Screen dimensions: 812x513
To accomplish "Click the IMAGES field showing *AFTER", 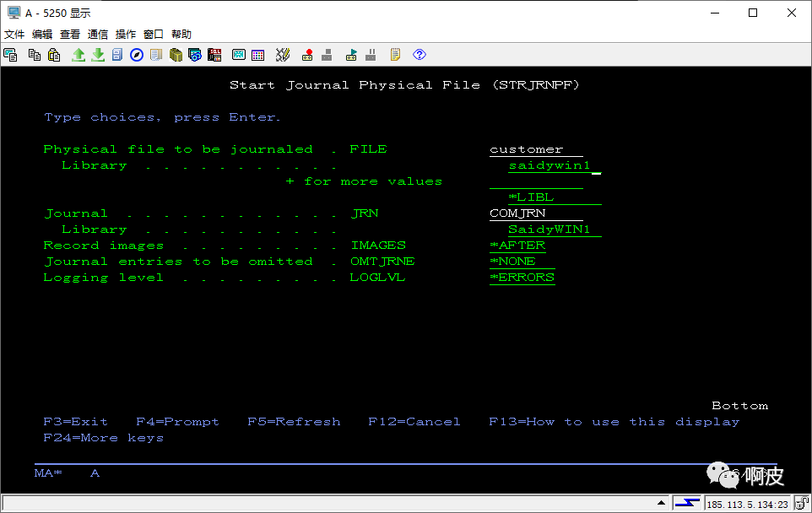I will click(517, 246).
